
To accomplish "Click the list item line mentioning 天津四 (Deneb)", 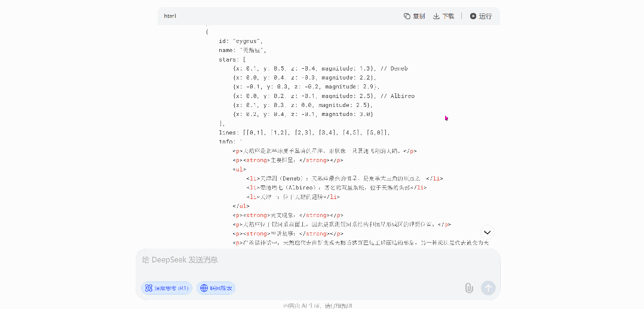I will (344, 178).
